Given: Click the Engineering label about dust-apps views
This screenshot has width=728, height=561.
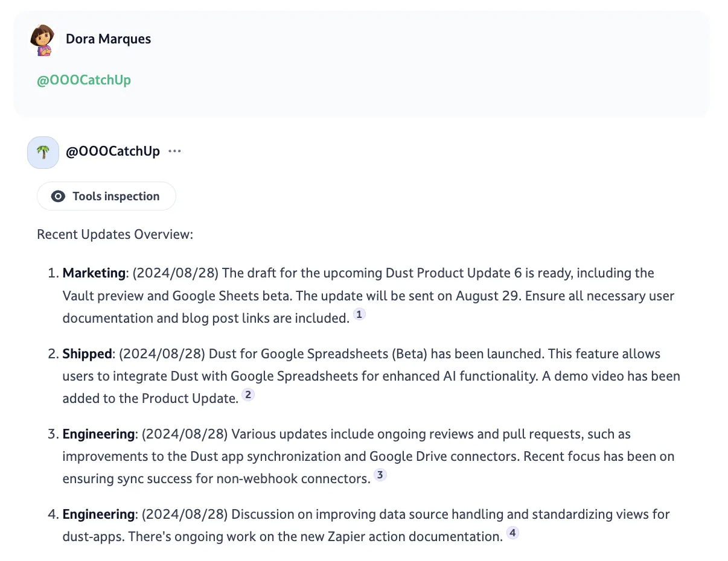Looking at the screenshot, I should point(98,514).
